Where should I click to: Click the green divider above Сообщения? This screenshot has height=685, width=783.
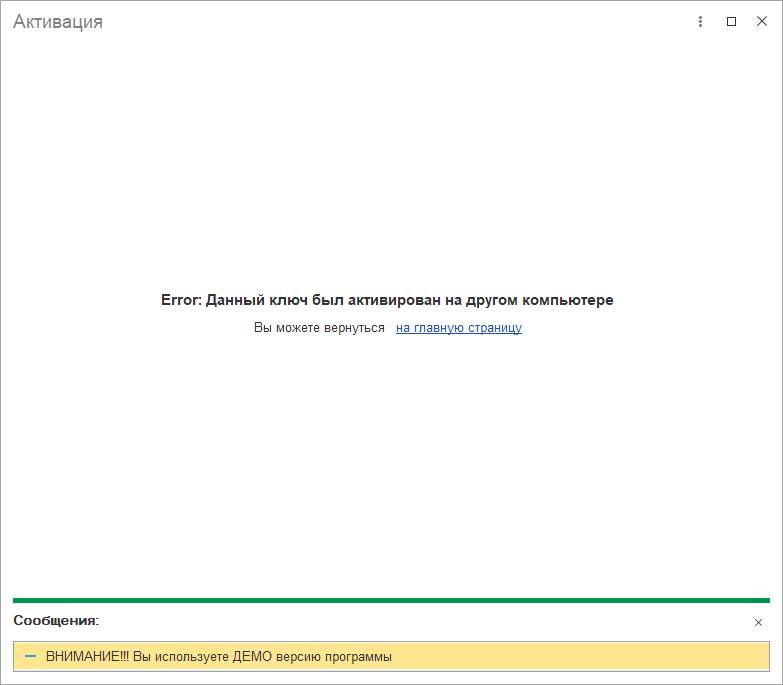pyautogui.click(x=391, y=600)
